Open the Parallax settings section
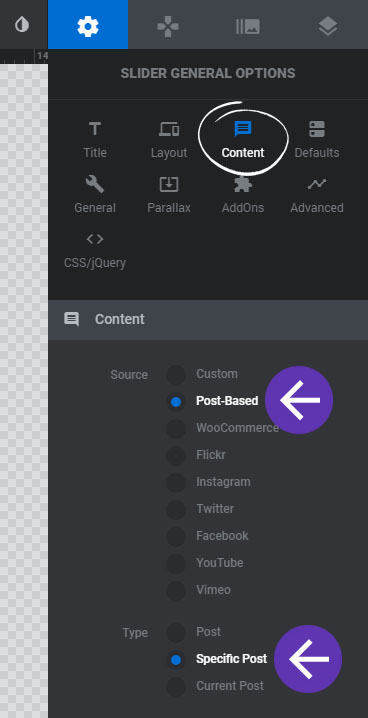This screenshot has width=368, height=718. tap(169, 195)
